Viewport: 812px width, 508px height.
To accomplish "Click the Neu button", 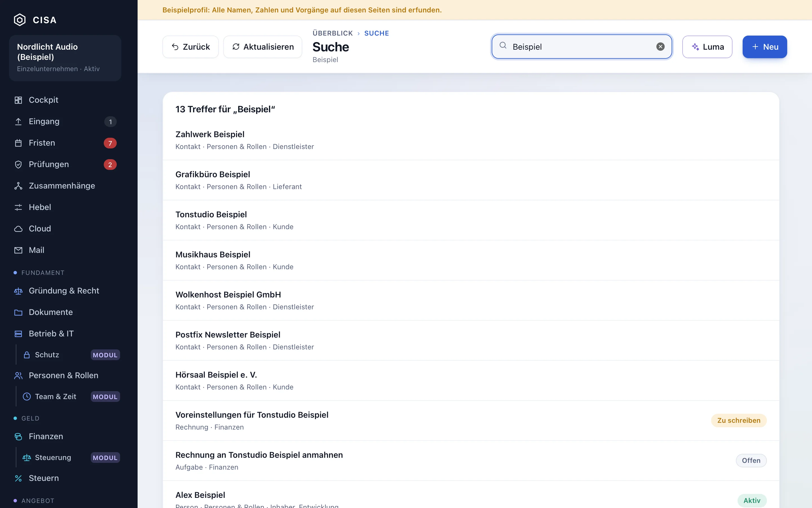I will coord(765,47).
